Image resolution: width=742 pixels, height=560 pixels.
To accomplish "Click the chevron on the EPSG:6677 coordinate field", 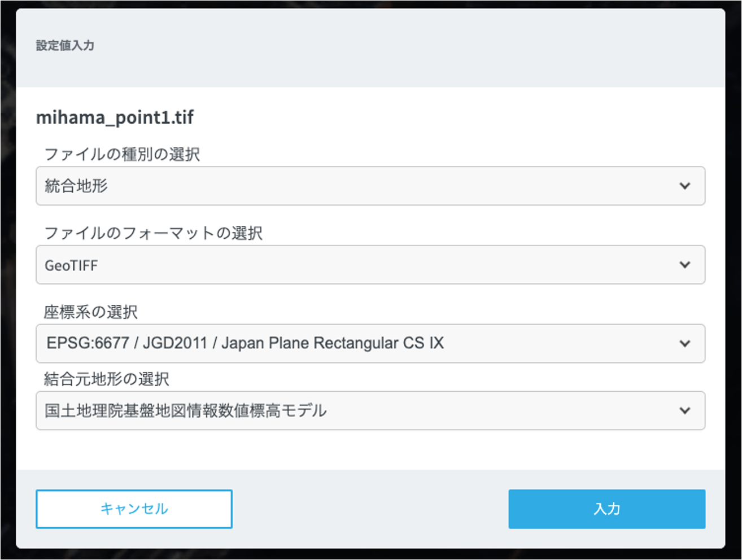I will pyautogui.click(x=685, y=343).
